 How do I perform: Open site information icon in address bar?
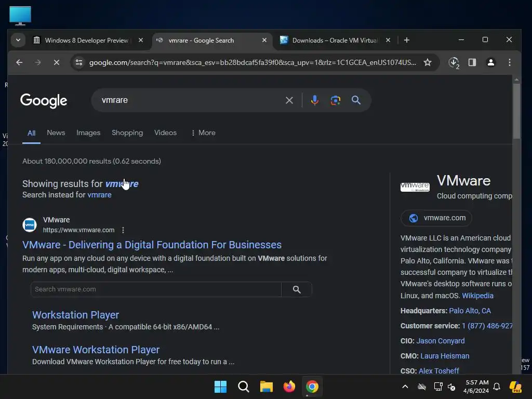tap(79, 62)
